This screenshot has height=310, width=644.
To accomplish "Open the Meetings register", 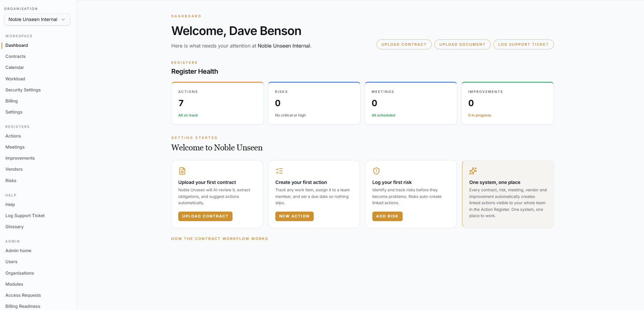I will 15,147.
